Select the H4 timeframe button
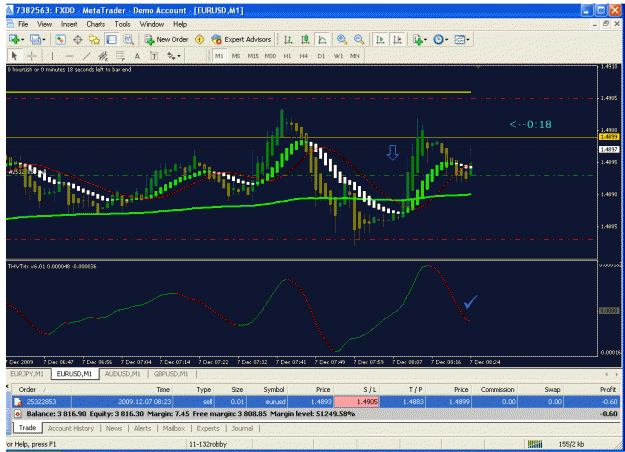Image resolution: width=625 pixels, height=452 pixels. (304, 56)
